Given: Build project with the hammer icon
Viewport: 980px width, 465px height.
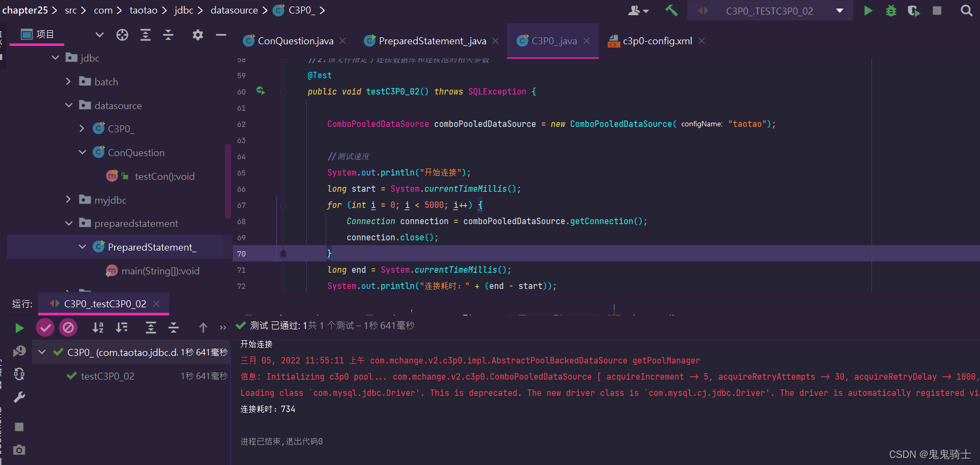Looking at the screenshot, I should click(671, 10).
